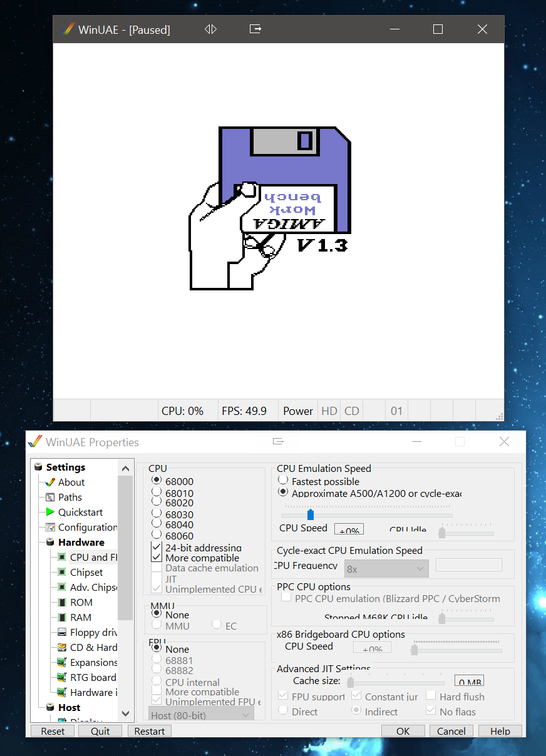Open Help from the Properties dialog
546x756 pixels.
500,730
